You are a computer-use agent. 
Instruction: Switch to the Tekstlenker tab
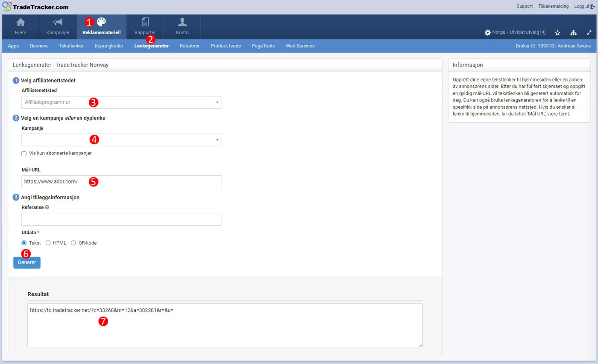71,46
